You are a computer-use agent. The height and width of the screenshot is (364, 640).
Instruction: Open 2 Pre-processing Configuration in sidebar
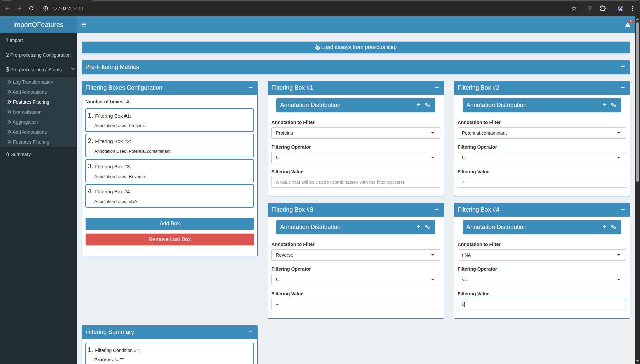coord(38,55)
